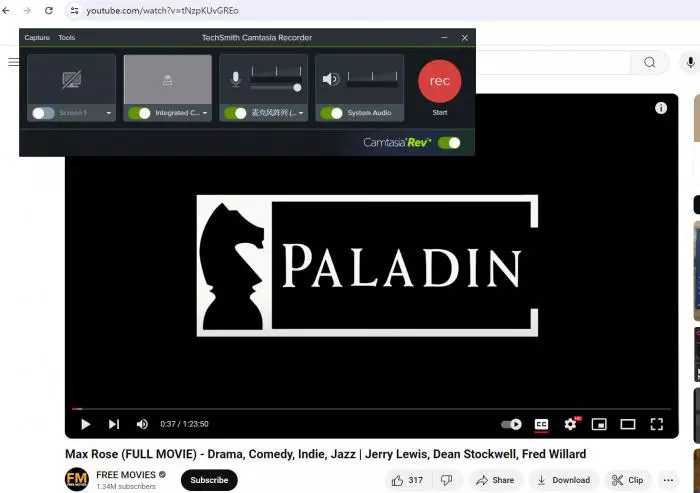Open the video info card icon
The width and height of the screenshot is (700, 493).
coord(661,108)
